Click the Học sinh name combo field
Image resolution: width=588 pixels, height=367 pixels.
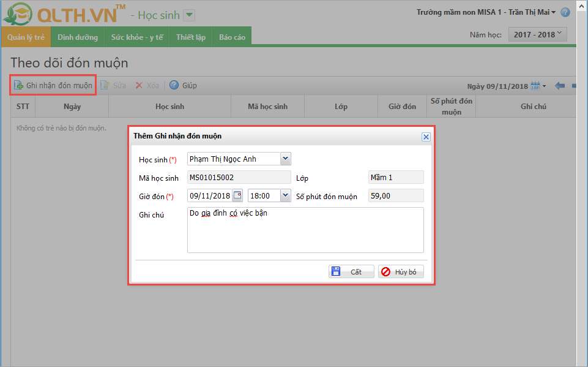pyautogui.click(x=234, y=159)
